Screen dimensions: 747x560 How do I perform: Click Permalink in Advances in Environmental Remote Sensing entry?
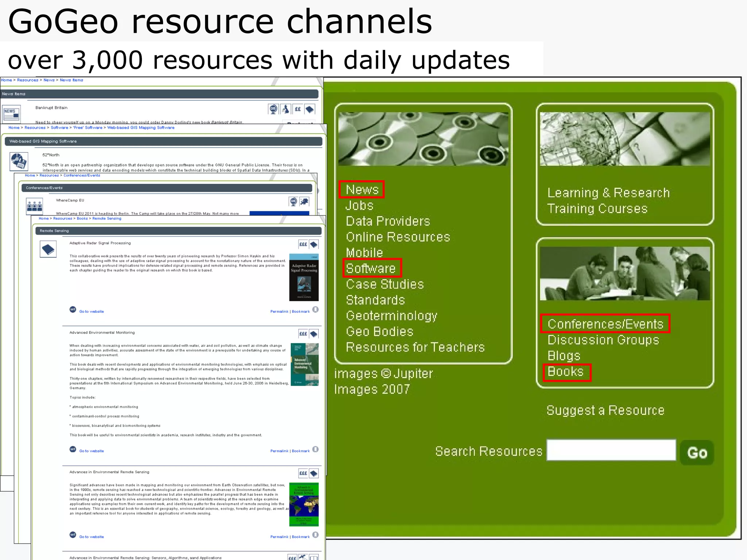pyautogui.click(x=279, y=537)
